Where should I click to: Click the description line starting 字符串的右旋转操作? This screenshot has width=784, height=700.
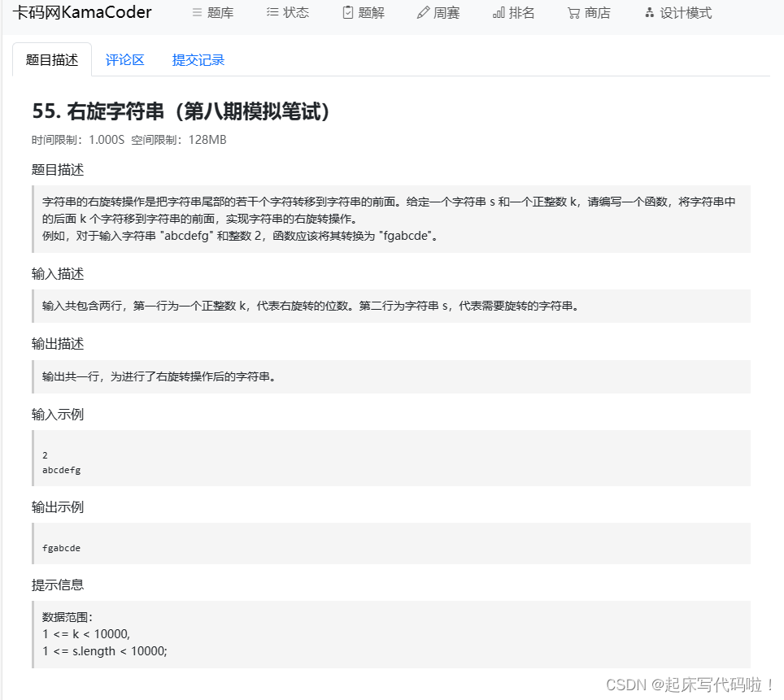pos(389,202)
